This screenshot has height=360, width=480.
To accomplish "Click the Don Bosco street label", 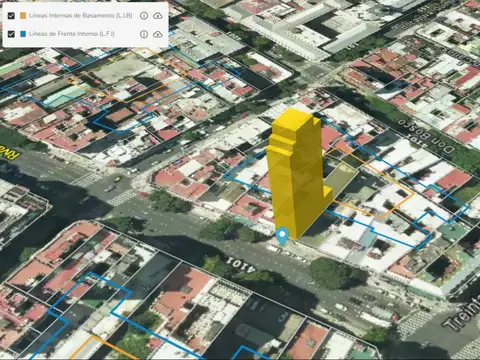I will pos(426,136).
